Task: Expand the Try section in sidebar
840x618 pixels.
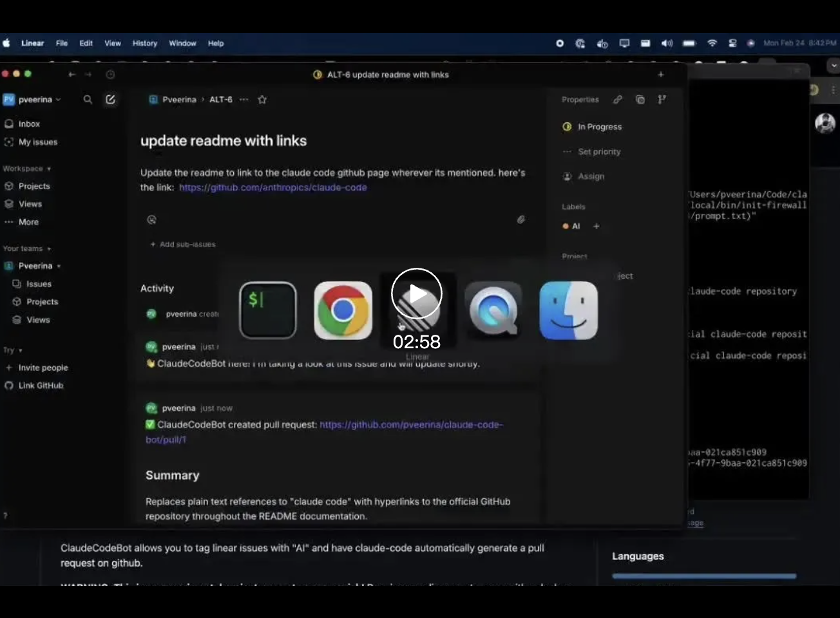Action: pyautogui.click(x=12, y=350)
